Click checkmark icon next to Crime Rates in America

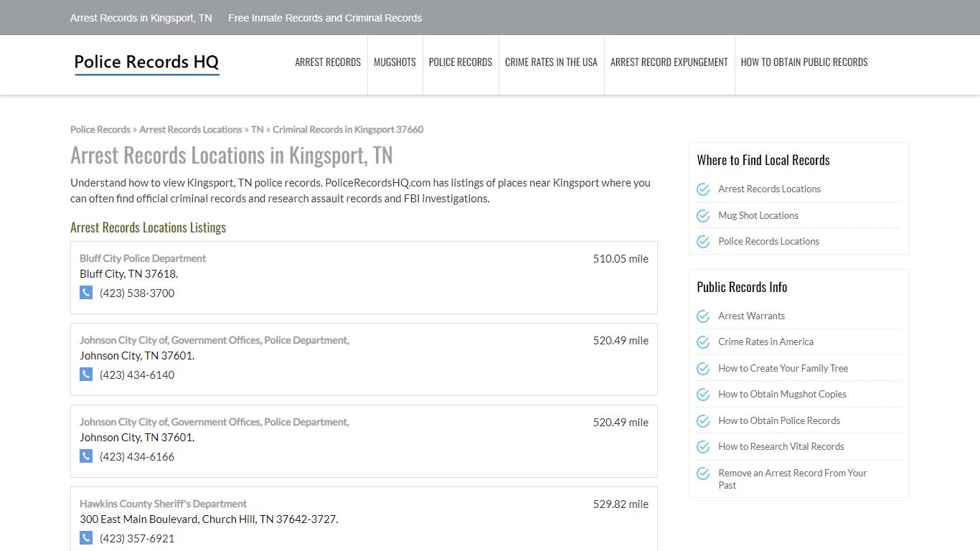703,342
